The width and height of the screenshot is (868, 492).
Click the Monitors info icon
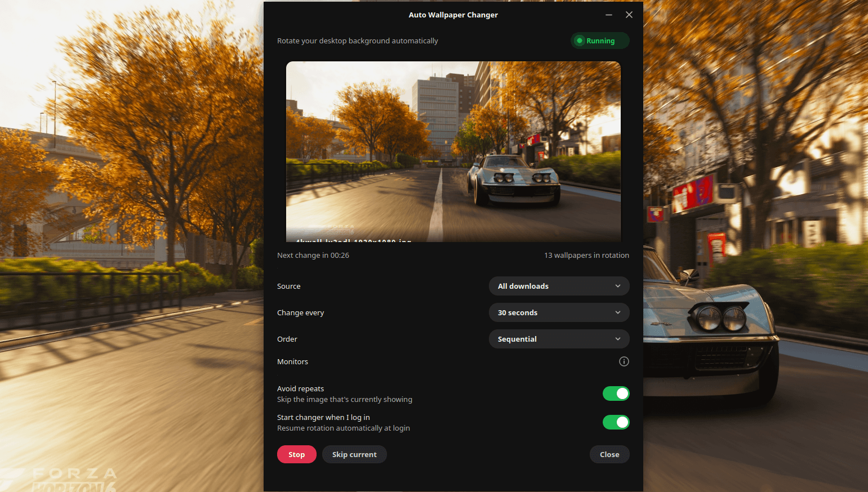pos(624,361)
